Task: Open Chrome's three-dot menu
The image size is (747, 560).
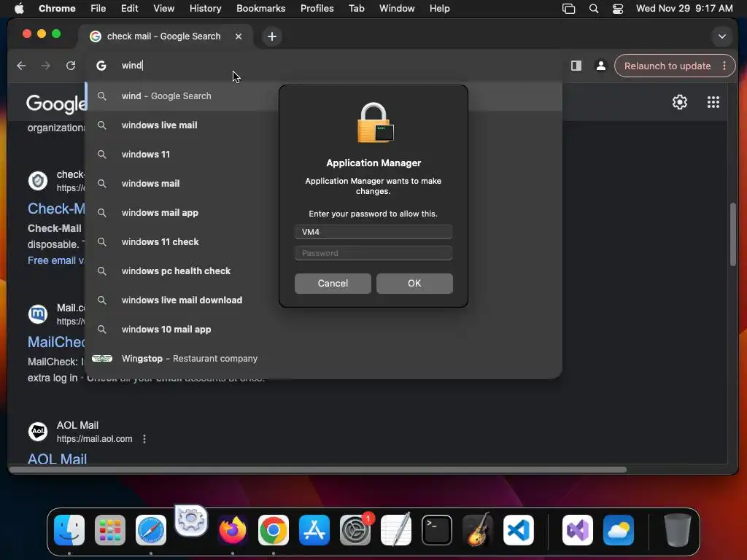Action: tap(724, 66)
